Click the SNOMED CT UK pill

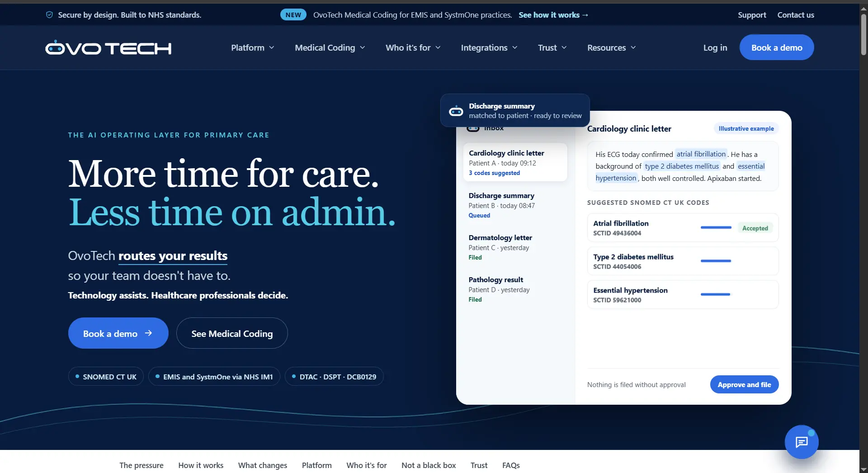[x=106, y=376]
